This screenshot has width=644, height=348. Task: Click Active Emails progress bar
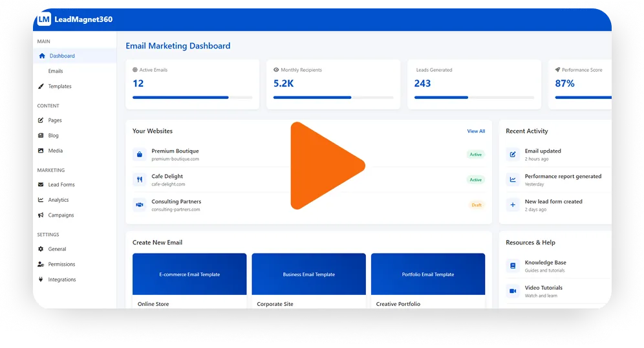[192, 98]
